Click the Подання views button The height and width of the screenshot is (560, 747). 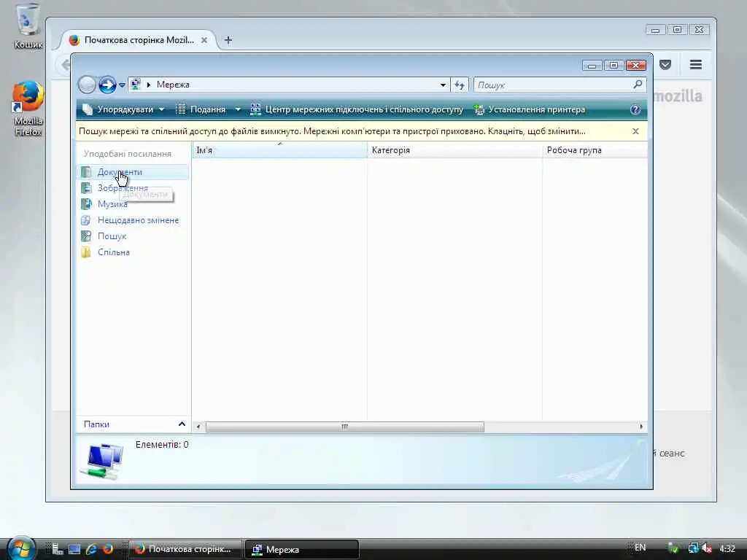point(201,109)
